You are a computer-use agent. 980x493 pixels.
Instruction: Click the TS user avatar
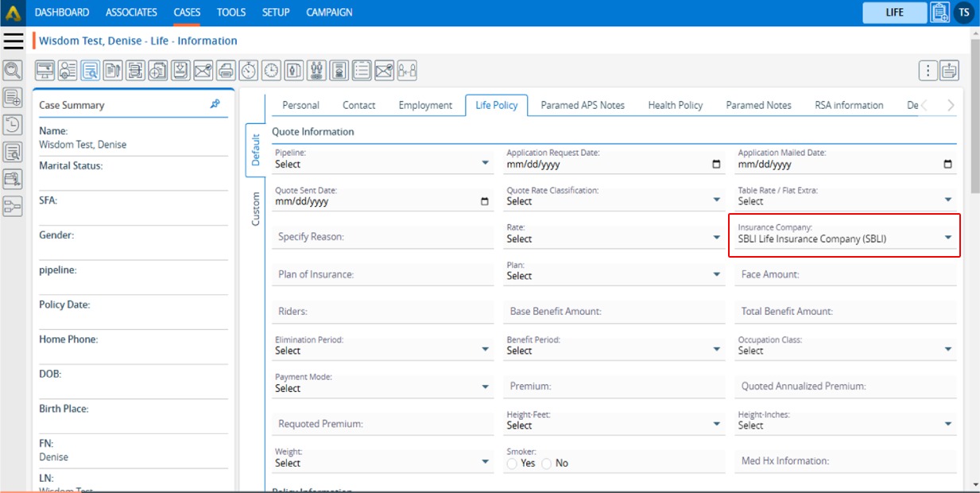coord(964,13)
